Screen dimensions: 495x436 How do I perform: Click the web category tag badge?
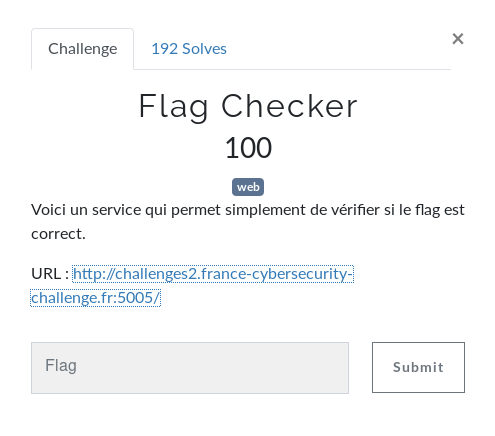248,187
